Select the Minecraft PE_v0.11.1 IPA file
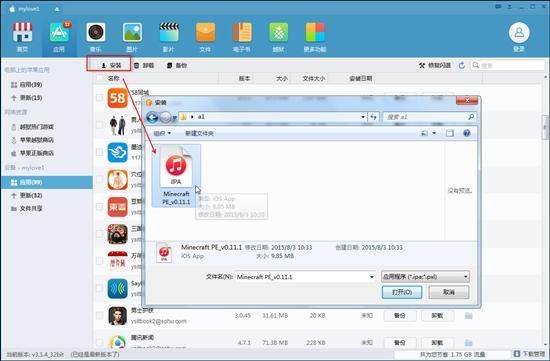550x361 pixels. tap(176, 175)
